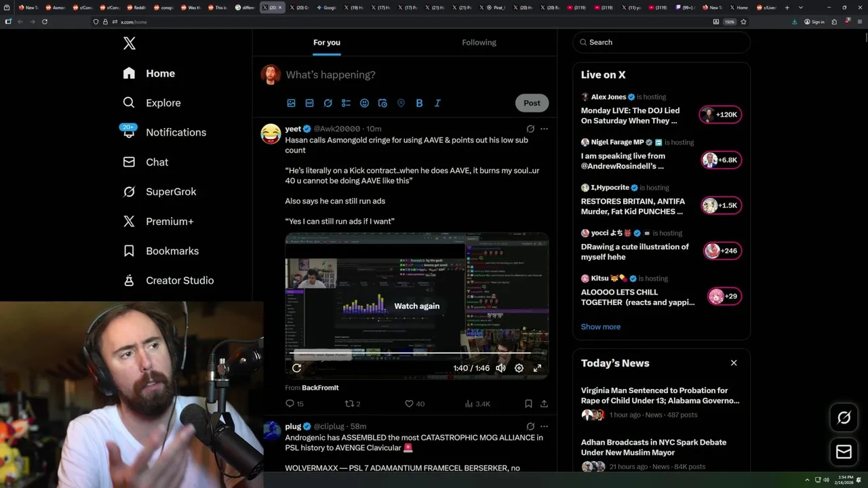Open Bookmarks in the sidebar

pyautogui.click(x=161, y=251)
